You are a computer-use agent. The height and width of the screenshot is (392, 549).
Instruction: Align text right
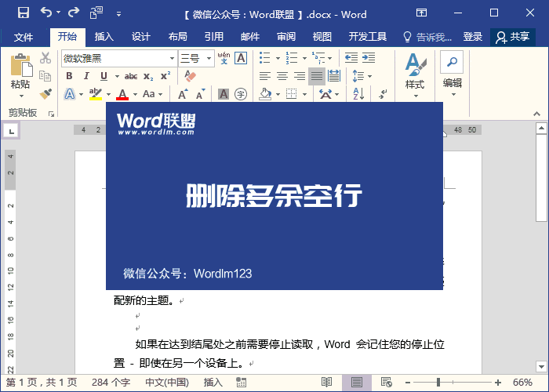(300, 76)
